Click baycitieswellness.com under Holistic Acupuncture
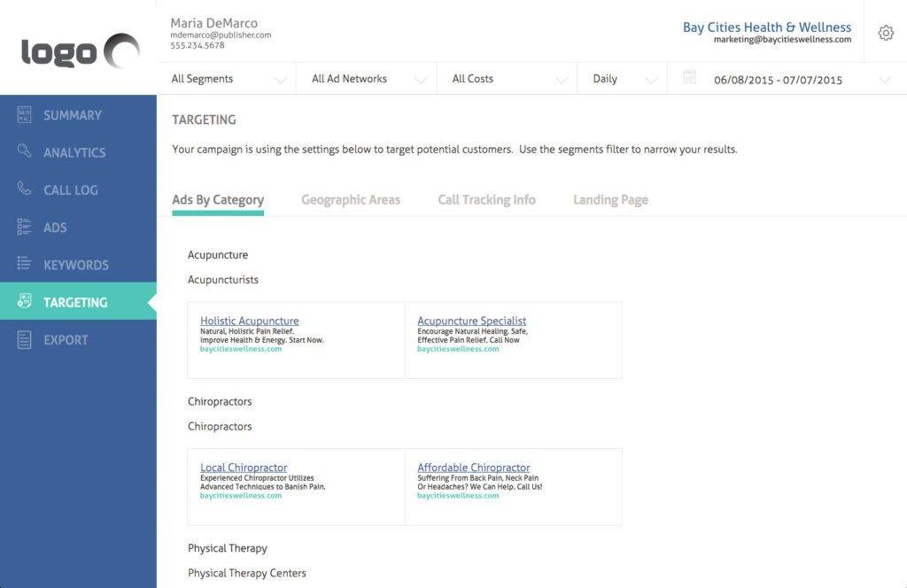The image size is (907, 588). [x=241, y=349]
